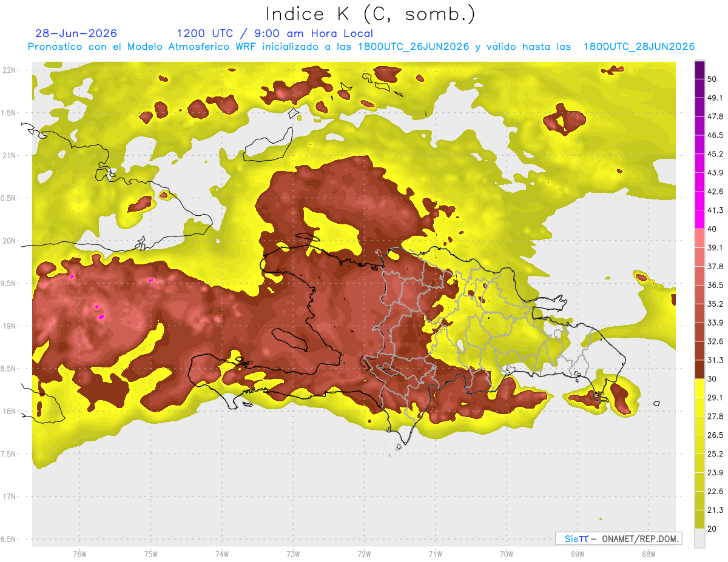Click the 19N latitude label

point(10,326)
